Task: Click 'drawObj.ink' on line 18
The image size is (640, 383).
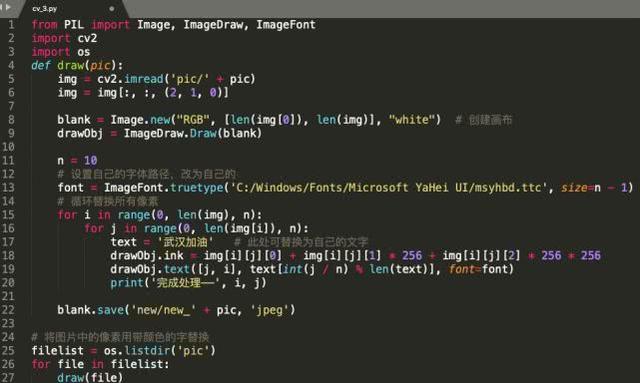Action: [x=147, y=256]
